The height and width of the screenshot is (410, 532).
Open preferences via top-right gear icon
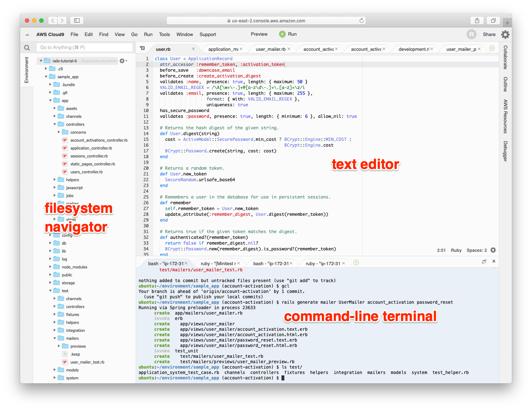point(505,35)
